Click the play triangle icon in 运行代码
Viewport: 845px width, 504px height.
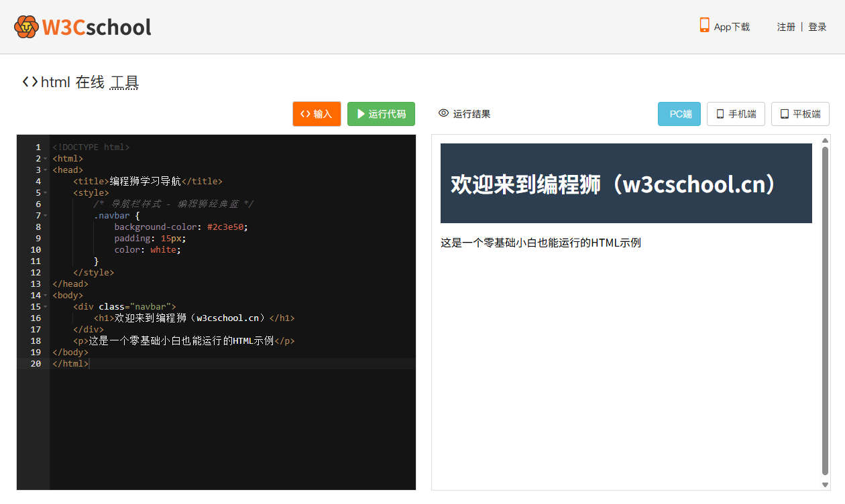click(x=361, y=114)
